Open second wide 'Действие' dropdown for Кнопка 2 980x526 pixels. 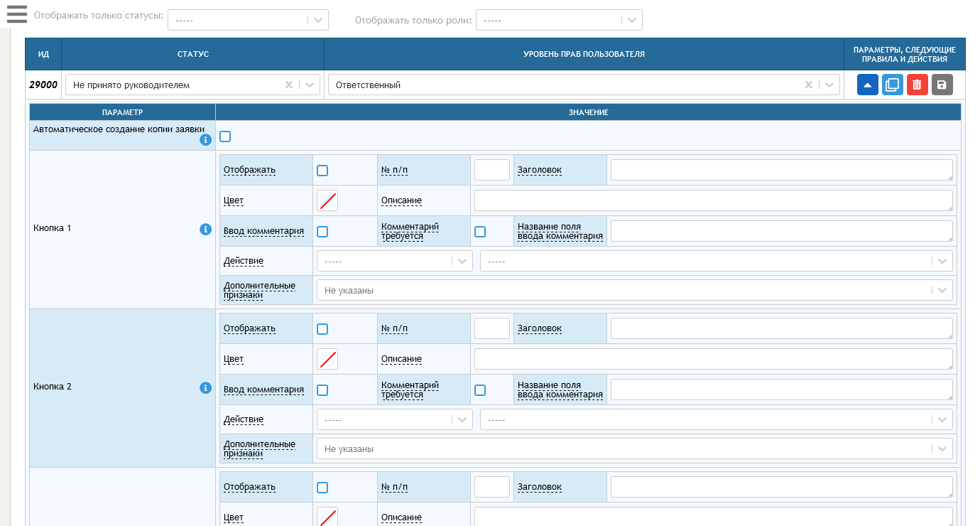(717, 419)
